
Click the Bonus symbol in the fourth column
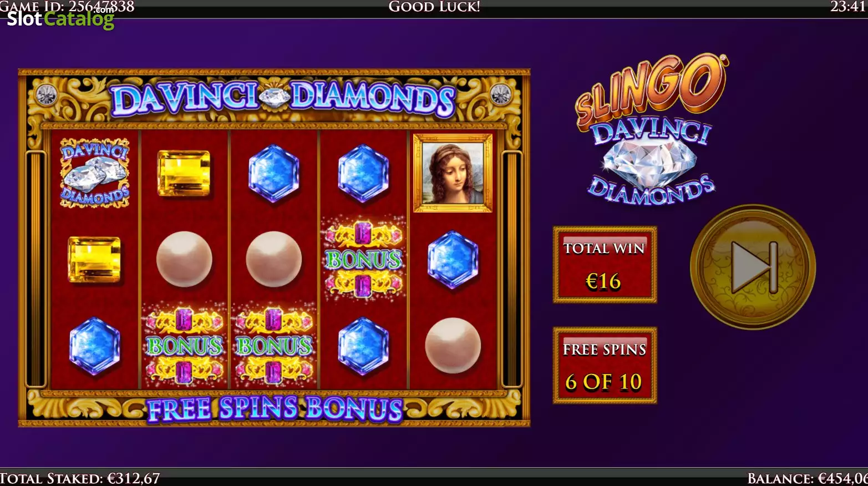(x=363, y=259)
